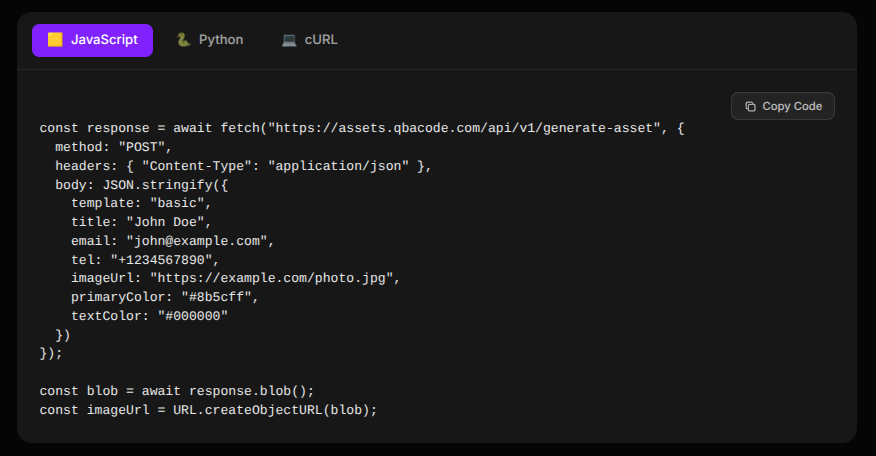Click the method "POST" line
This screenshot has height=456, width=876.
click(114, 147)
